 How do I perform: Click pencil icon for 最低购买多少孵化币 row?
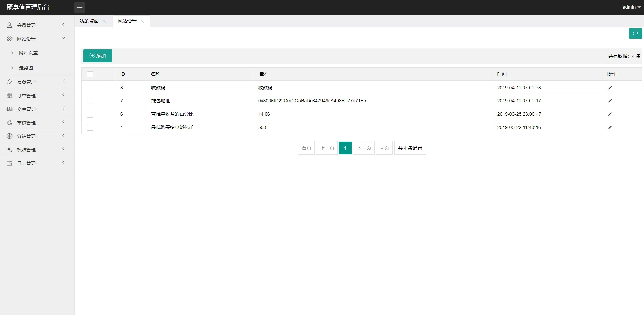610,127
